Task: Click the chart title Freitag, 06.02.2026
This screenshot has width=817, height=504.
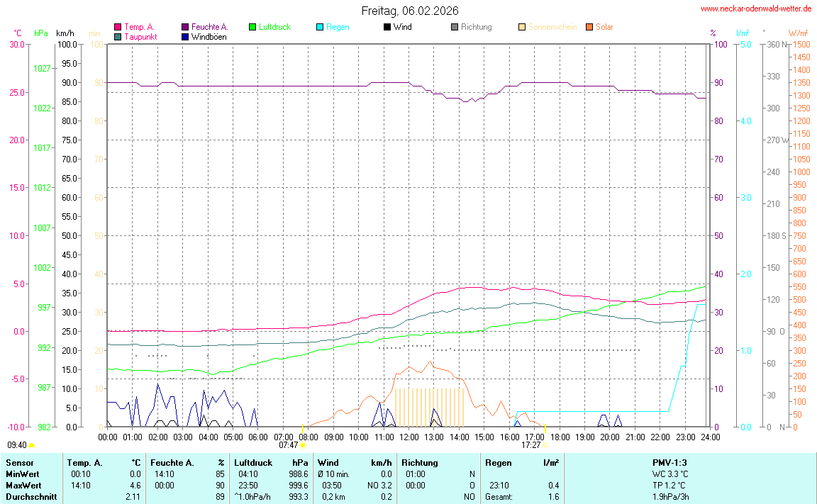Action: 409,11
